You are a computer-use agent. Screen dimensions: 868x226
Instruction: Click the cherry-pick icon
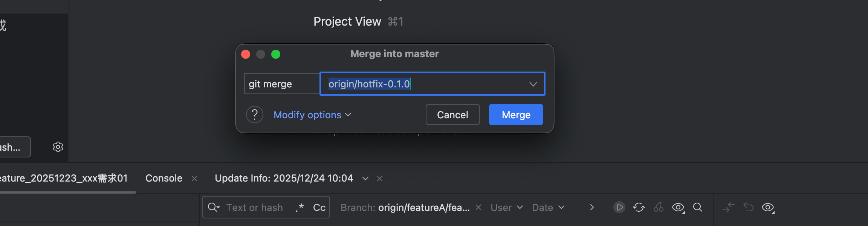coord(658,207)
